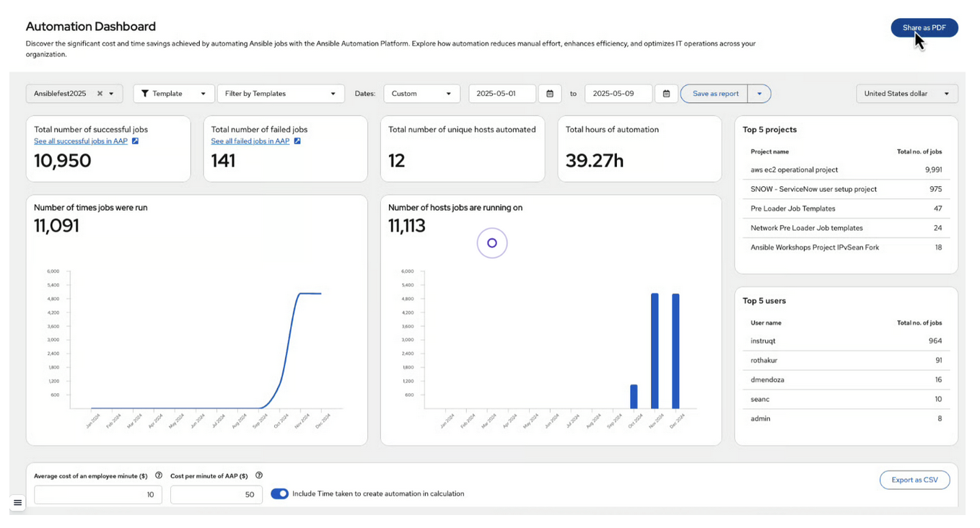This screenshot has height=528, width=980.
Task: Toggle Include Time taken to create automation switch
Action: click(x=279, y=494)
